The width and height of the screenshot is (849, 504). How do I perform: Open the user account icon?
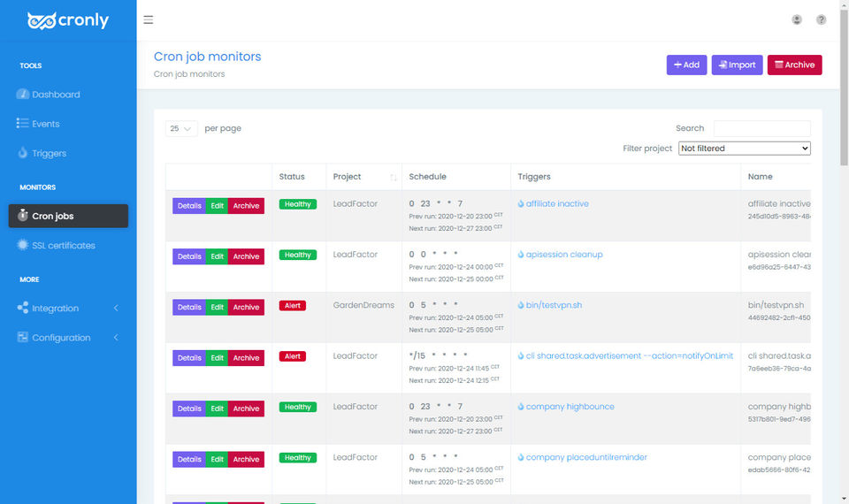(797, 20)
